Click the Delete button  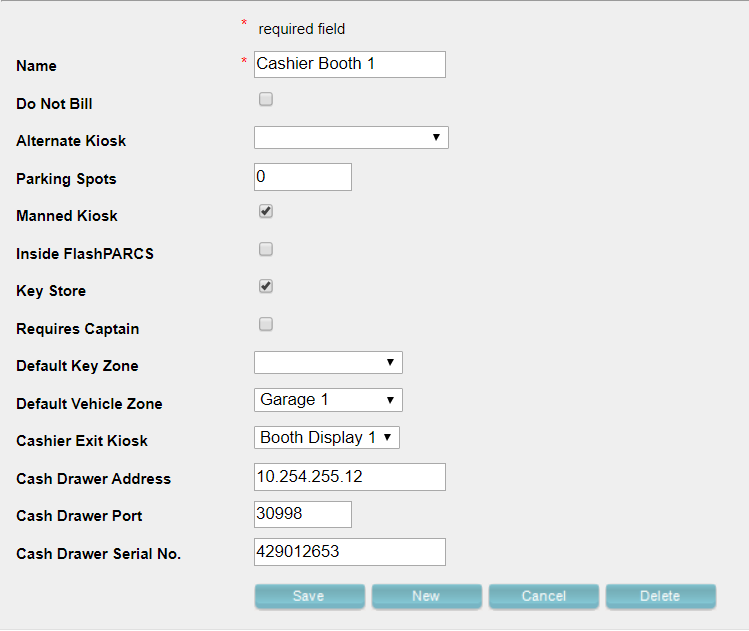(660, 596)
